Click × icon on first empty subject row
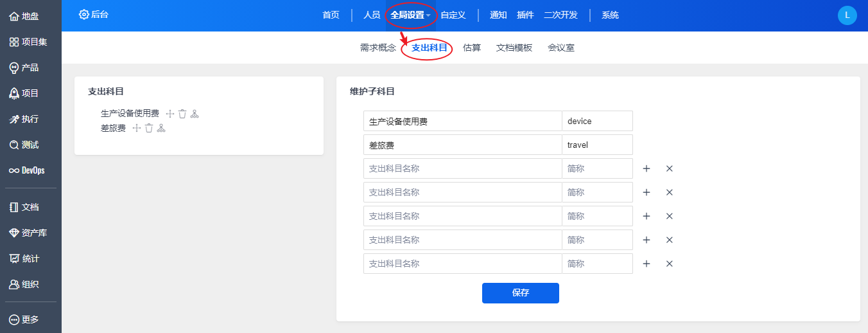The height and width of the screenshot is (333, 868). [670, 168]
